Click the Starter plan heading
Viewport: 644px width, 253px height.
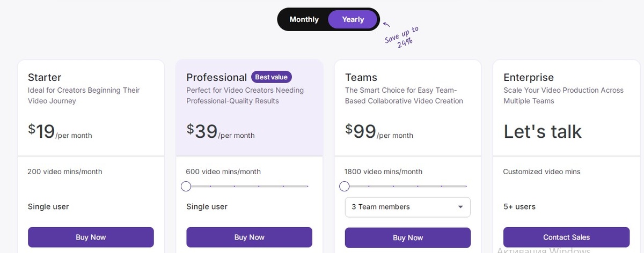(45, 77)
